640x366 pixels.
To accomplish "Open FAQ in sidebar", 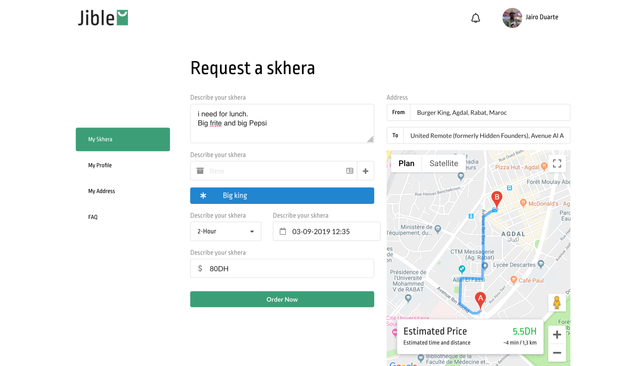I will pyautogui.click(x=93, y=217).
